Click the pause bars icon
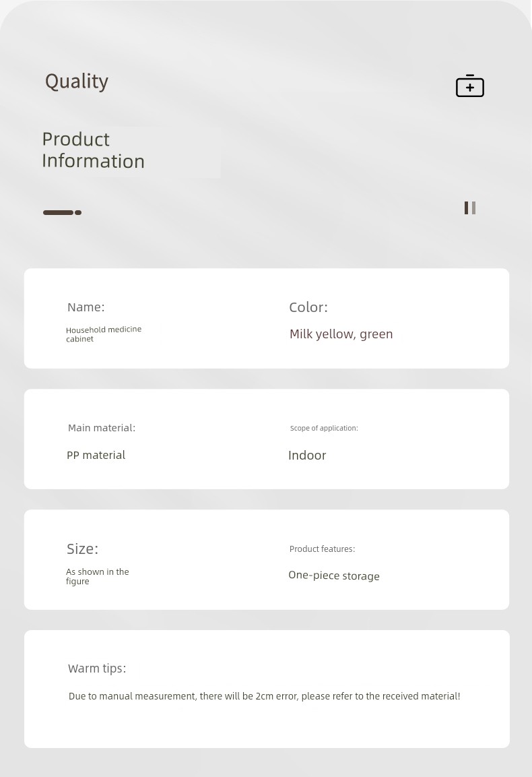532x777 pixels. (x=469, y=208)
